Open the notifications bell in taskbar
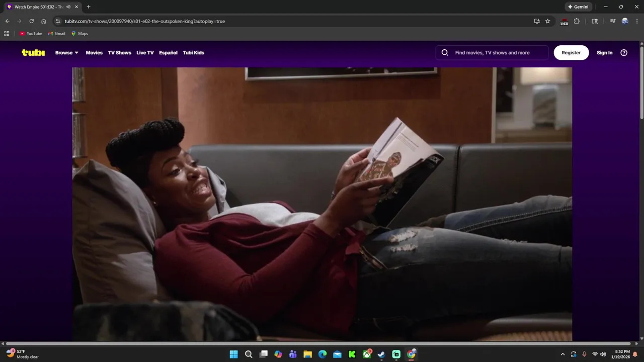Screen dimensions: 644x362 [x=635, y=354]
